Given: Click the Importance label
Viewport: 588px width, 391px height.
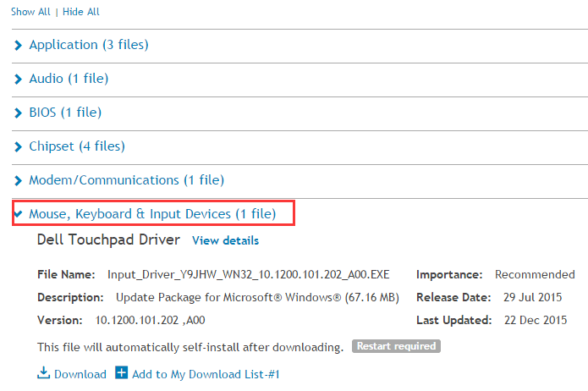Looking at the screenshot, I should [449, 275].
